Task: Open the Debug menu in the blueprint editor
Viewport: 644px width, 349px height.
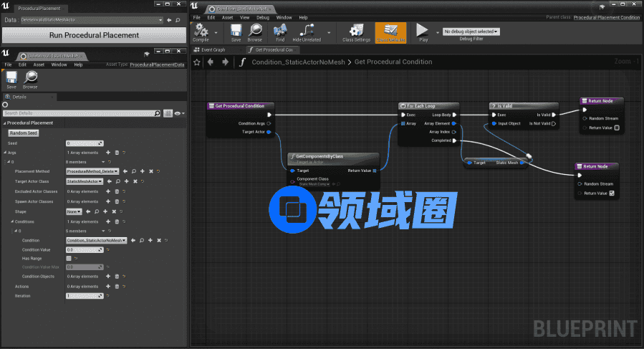Action: [x=264, y=17]
